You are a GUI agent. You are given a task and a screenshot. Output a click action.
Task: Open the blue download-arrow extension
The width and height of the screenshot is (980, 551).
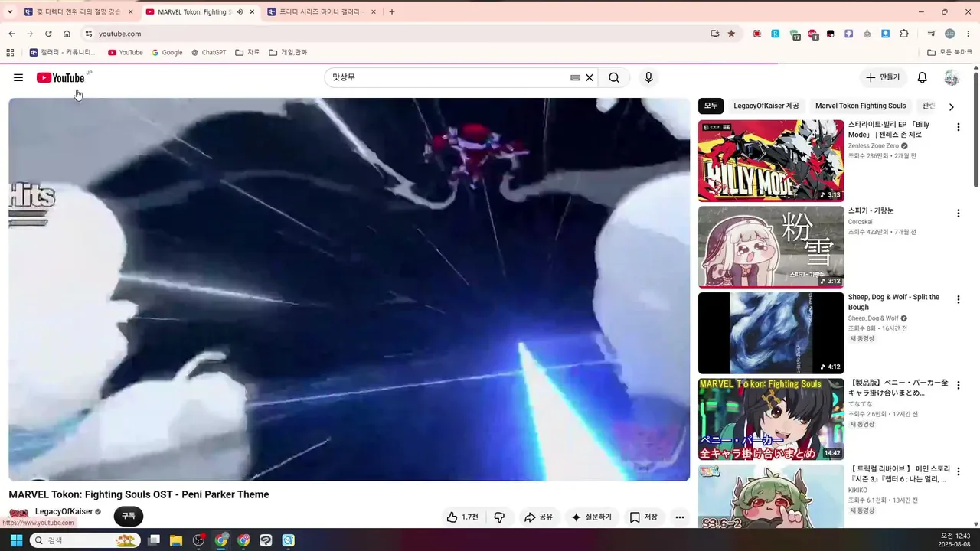point(886,34)
